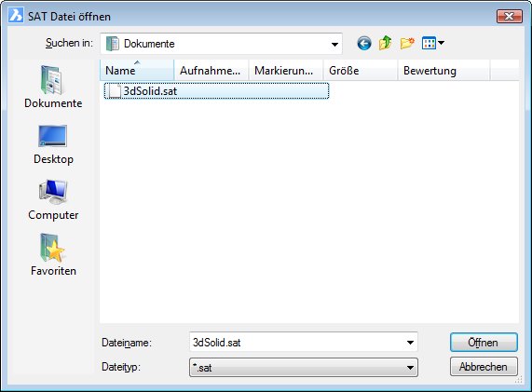Screen dimensions: 532x392
Task: Open Dokumente in the places sidebar
Action: [x=53, y=87]
